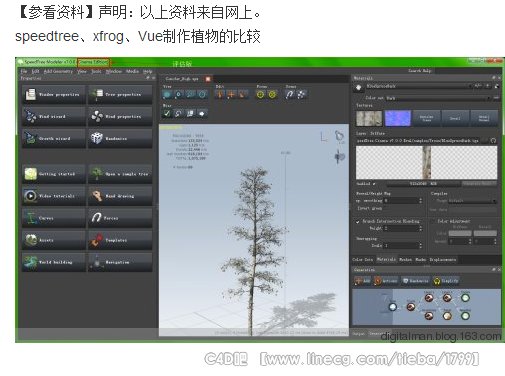505x376 pixels.
Task: Open the Getting started guide
Action: tap(54, 174)
